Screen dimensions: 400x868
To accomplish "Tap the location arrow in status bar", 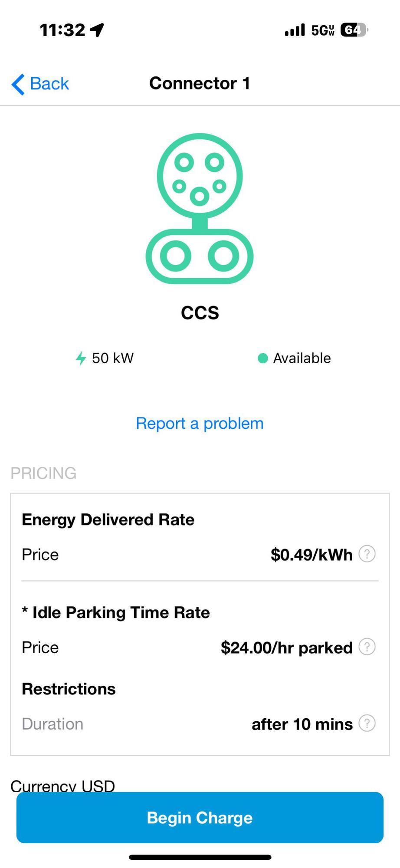I will click(97, 30).
